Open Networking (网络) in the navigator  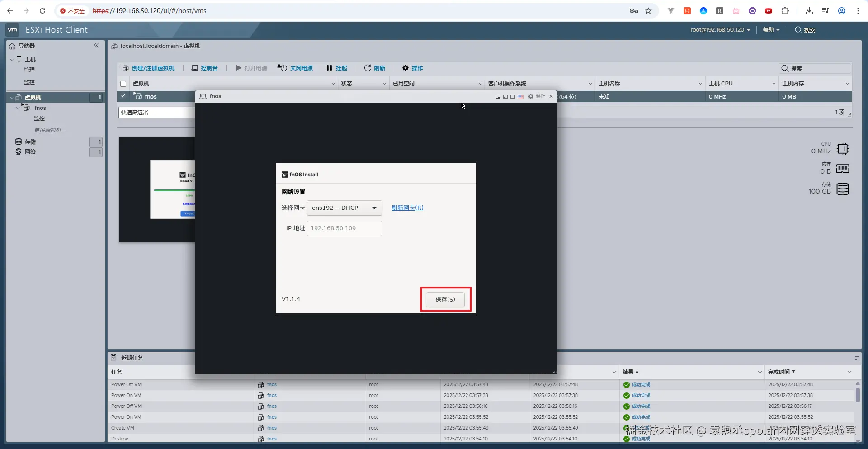click(x=30, y=152)
